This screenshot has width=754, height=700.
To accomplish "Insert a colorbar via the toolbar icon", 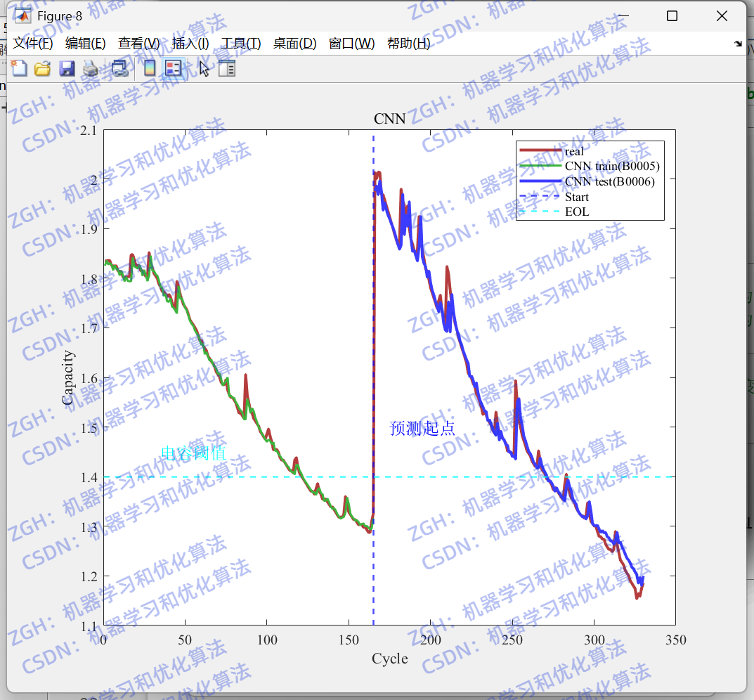I will pos(150,68).
